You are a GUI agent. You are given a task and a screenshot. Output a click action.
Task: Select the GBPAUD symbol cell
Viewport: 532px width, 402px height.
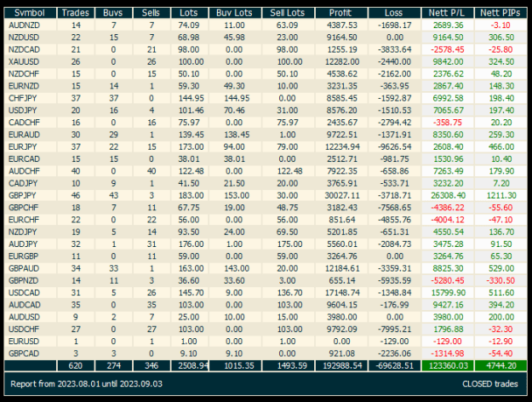pos(30,268)
